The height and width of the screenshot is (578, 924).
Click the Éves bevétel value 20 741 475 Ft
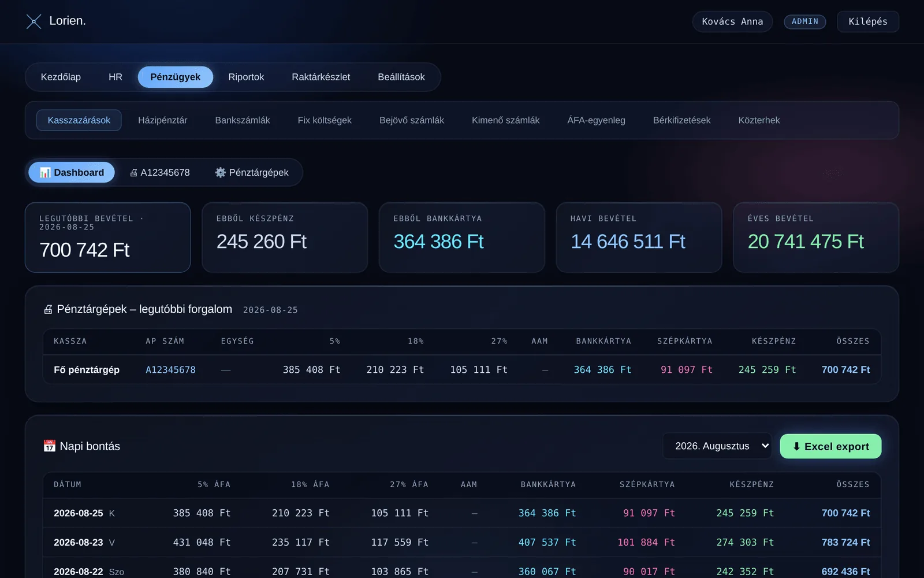[x=806, y=242]
